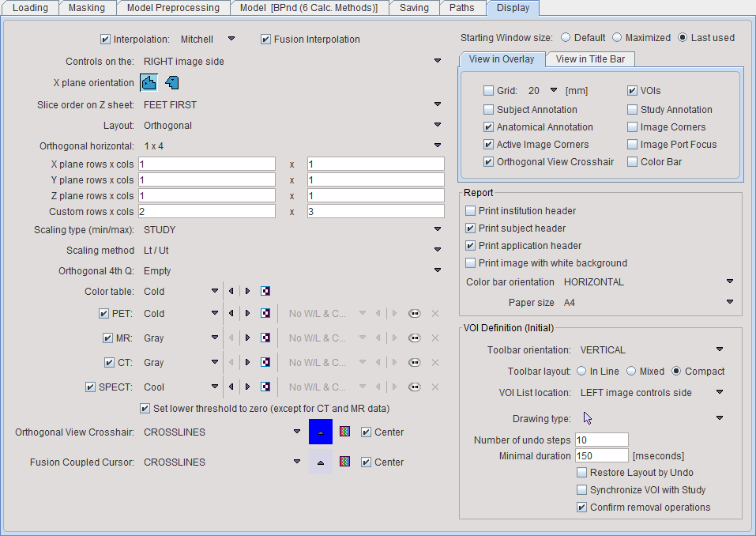Select the Default starting window size
Screen dimensions: 756x536
tap(566, 38)
